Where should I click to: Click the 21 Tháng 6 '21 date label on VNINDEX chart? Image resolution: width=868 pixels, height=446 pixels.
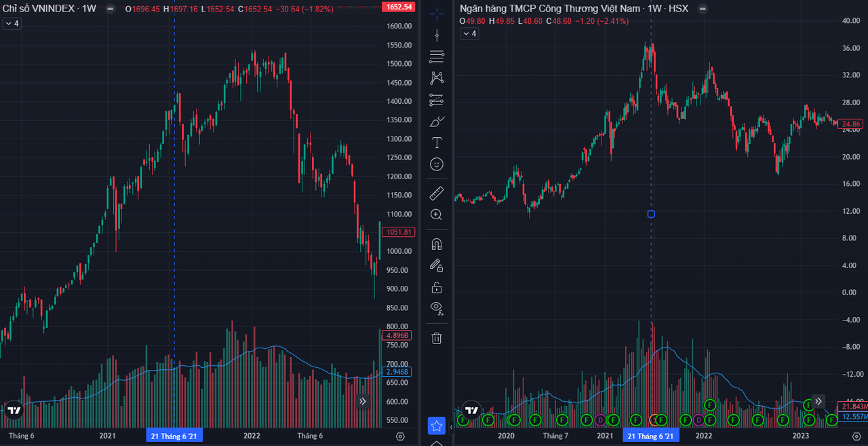[x=174, y=436]
